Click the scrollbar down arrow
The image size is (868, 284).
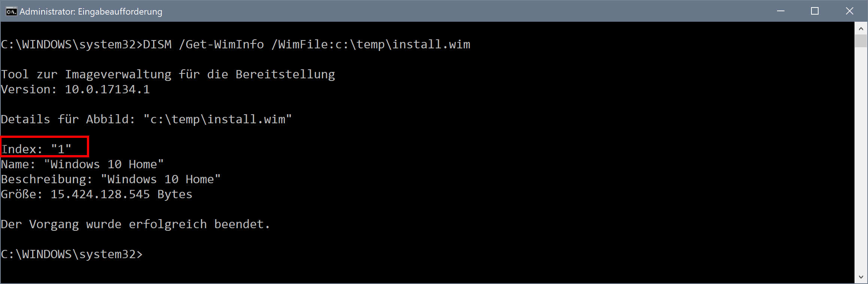pos(861,277)
